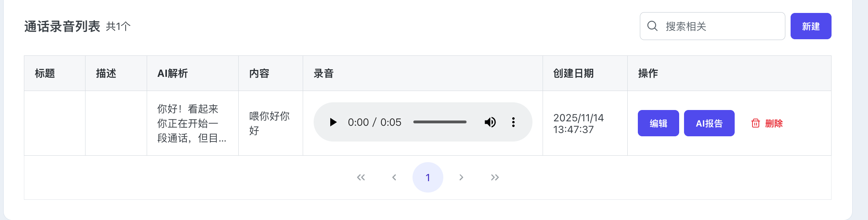Go to the first page
The image size is (868, 220).
pyautogui.click(x=361, y=178)
